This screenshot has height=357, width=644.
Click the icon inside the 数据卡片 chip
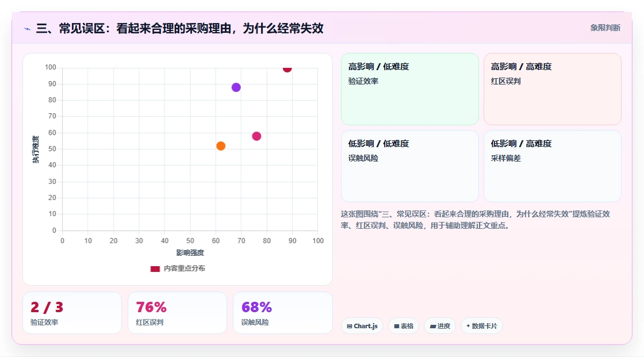click(x=468, y=326)
